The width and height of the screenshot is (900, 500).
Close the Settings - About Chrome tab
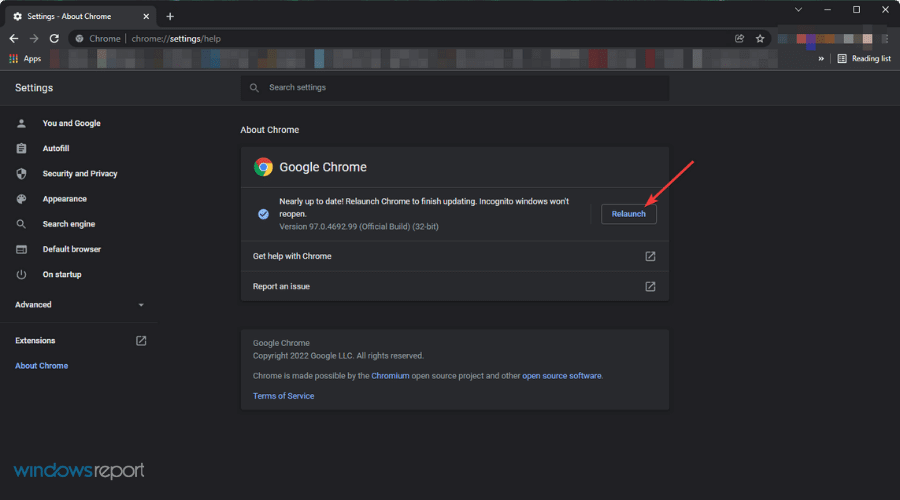(146, 16)
